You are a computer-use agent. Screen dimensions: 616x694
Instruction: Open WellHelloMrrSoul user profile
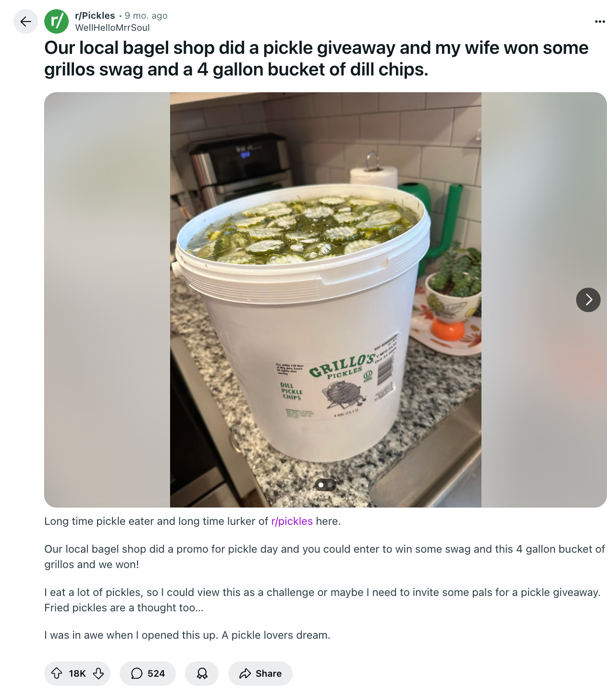(x=112, y=28)
